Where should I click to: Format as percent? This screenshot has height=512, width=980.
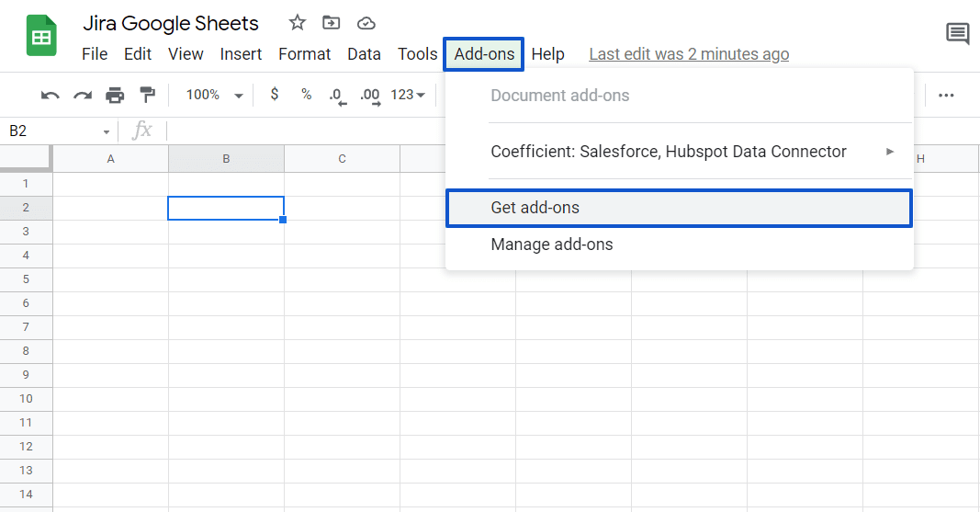[x=306, y=95]
